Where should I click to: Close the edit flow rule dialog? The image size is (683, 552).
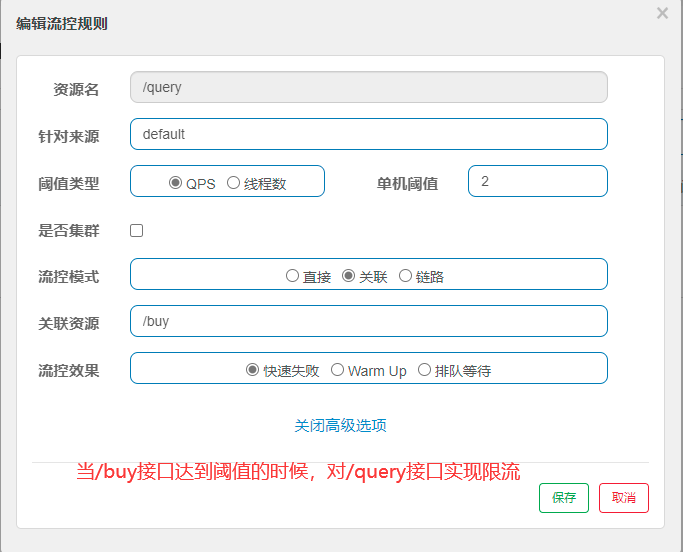pyautogui.click(x=662, y=13)
